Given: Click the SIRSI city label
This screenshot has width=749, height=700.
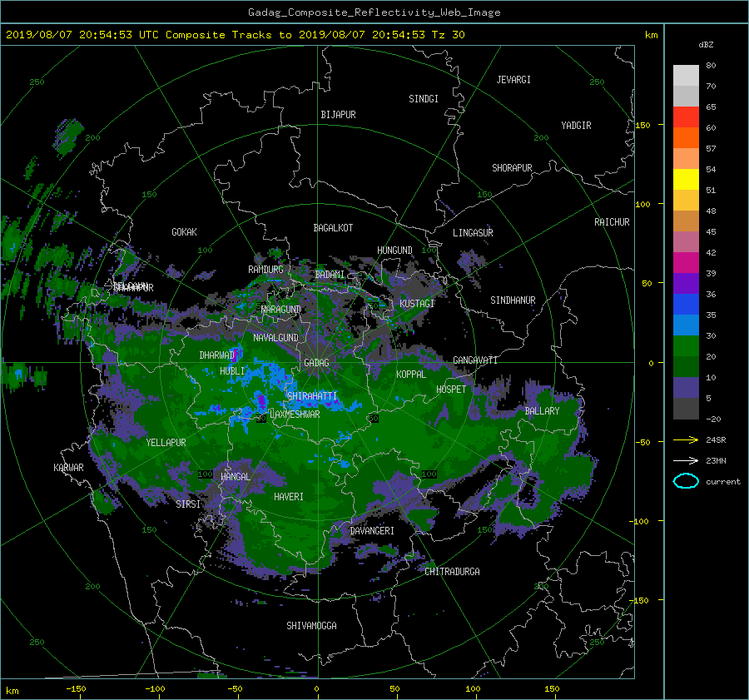Looking at the screenshot, I should 188,504.
